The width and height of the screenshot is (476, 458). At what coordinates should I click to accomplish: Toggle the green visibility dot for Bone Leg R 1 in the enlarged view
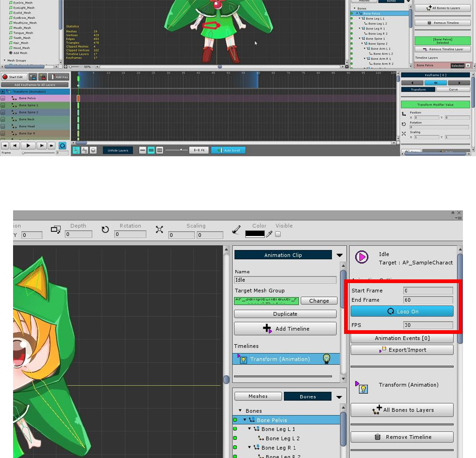(x=235, y=447)
